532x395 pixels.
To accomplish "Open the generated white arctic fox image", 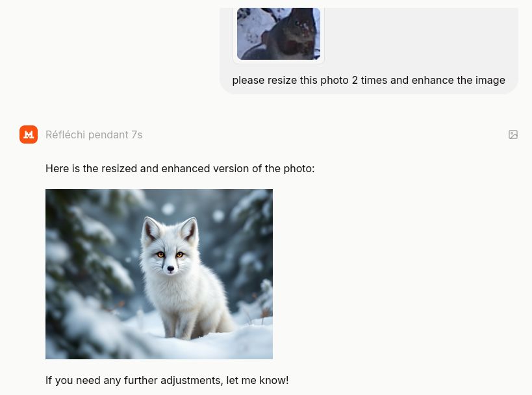I will pyautogui.click(x=159, y=274).
